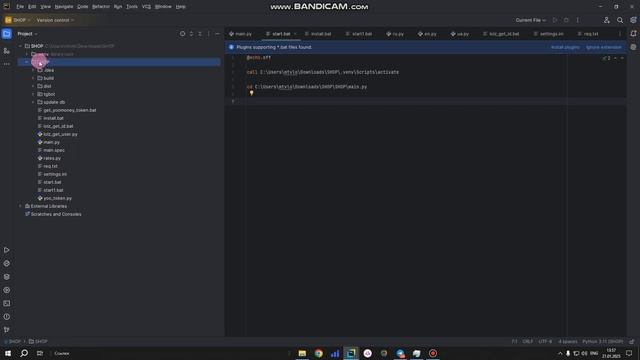Expand the dist folder

point(33,86)
